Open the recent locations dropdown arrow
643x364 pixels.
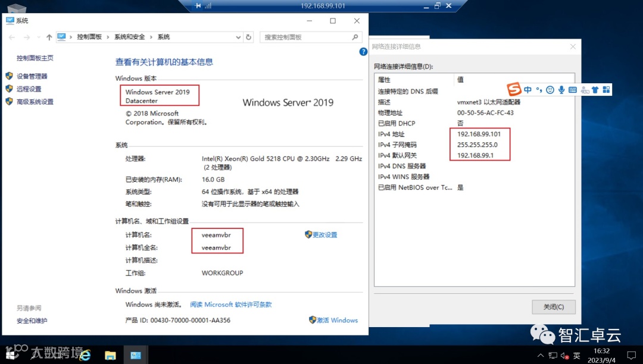coord(39,37)
